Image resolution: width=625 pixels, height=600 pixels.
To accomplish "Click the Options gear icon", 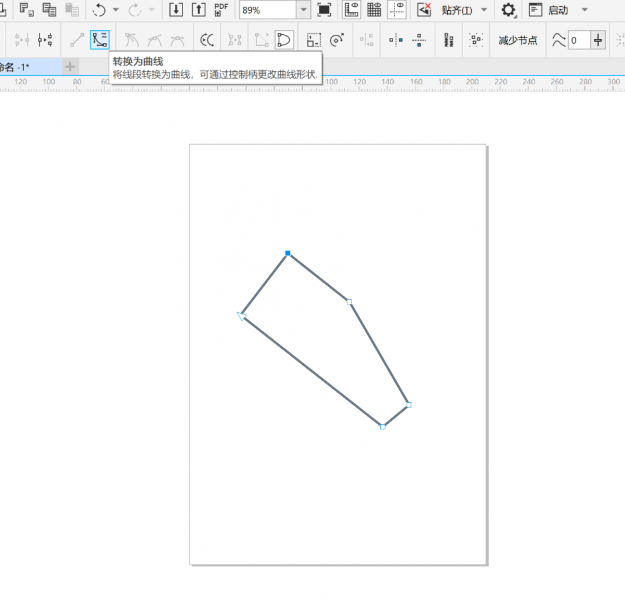I will pos(509,10).
